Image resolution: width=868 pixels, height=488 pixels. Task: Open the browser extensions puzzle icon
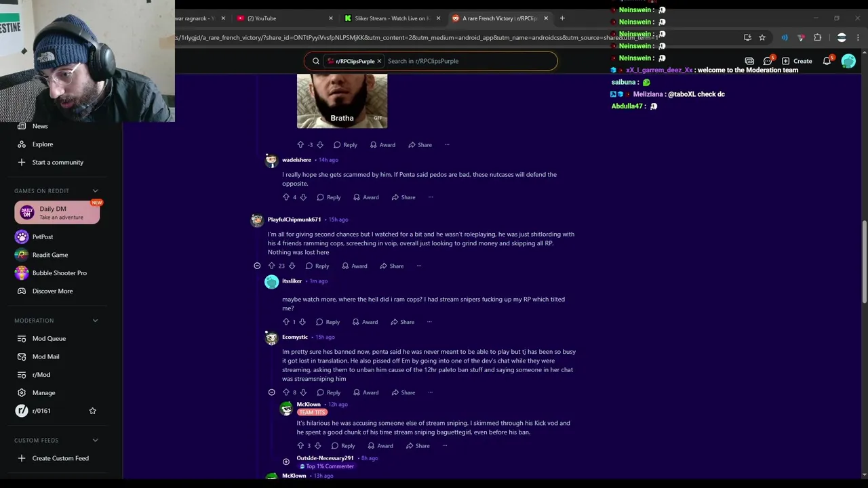pos(817,37)
